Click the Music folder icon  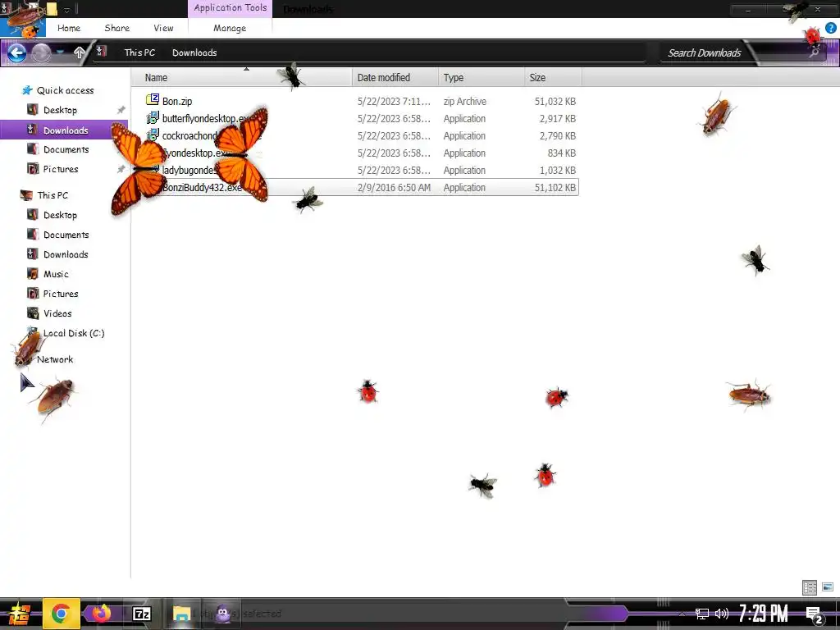(x=33, y=274)
